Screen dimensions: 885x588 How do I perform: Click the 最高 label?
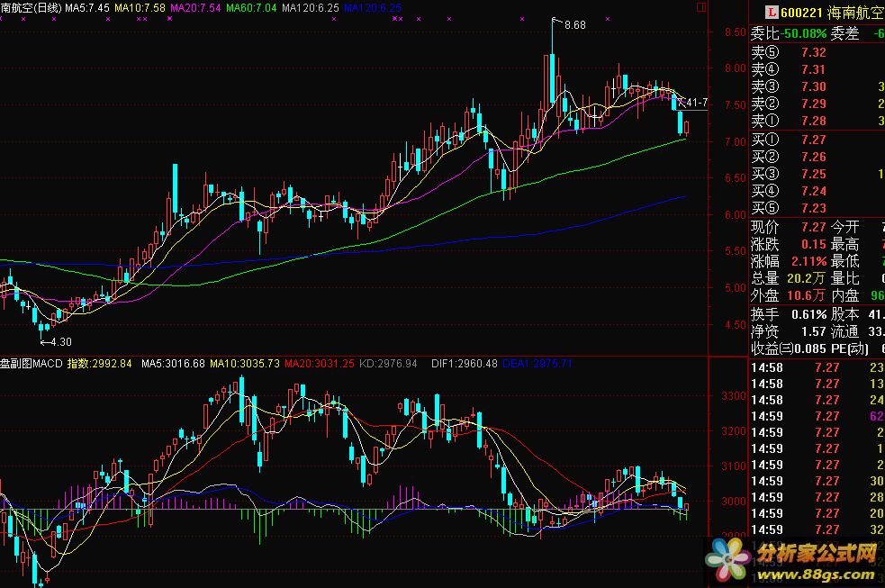point(844,244)
